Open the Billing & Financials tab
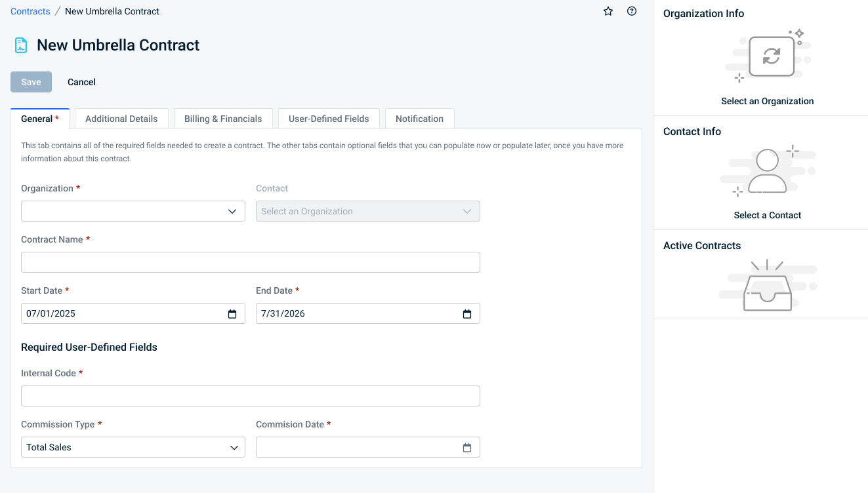This screenshot has width=868, height=493. (x=223, y=119)
